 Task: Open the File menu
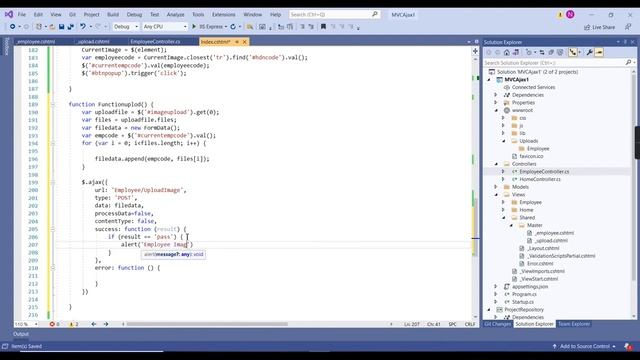[22, 14]
